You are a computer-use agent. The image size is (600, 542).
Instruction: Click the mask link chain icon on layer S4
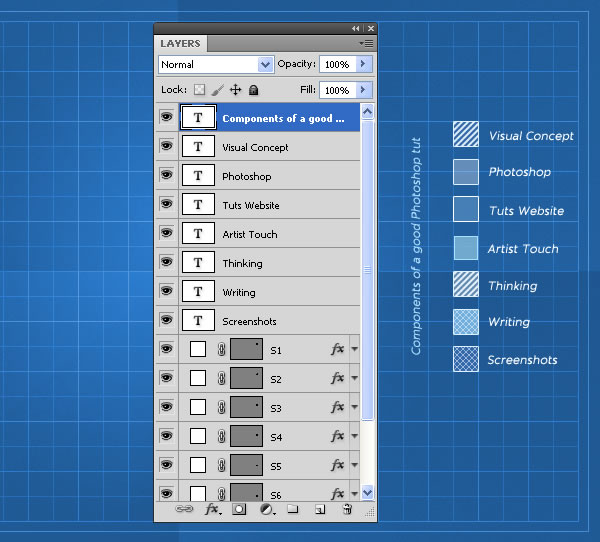(221, 436)
